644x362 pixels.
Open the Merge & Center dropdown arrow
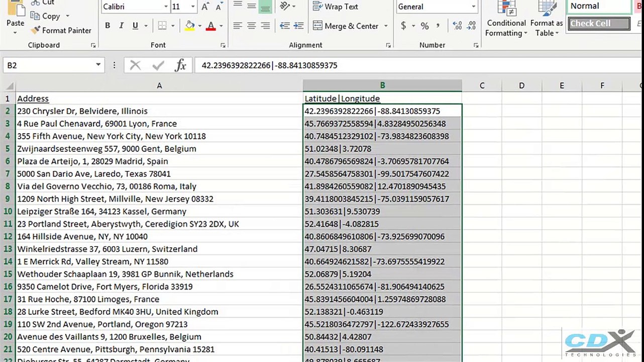point(386,26)
